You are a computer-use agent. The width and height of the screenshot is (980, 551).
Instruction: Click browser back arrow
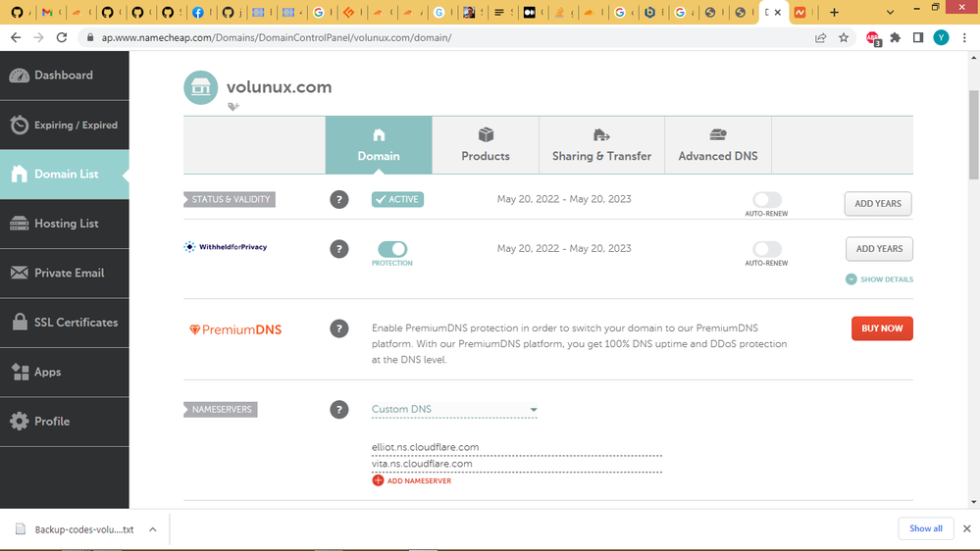tap(16, 37)
